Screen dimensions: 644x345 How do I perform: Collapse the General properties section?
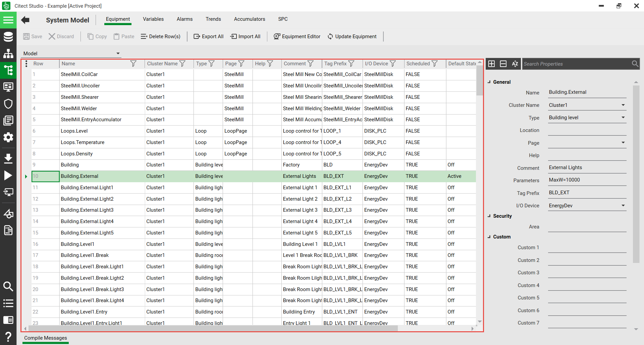pyautogui.click(x=489, y=82)
